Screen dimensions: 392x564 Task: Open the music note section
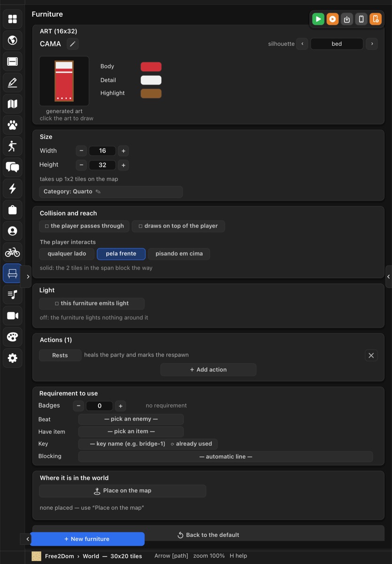click(x=13, y=295)
